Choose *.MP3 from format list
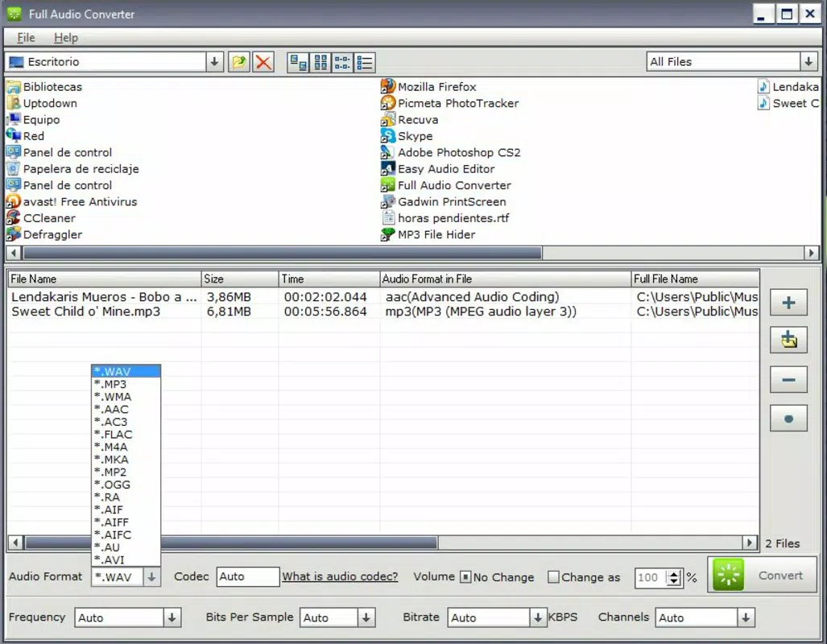827x644 pixels. point(126,384)
